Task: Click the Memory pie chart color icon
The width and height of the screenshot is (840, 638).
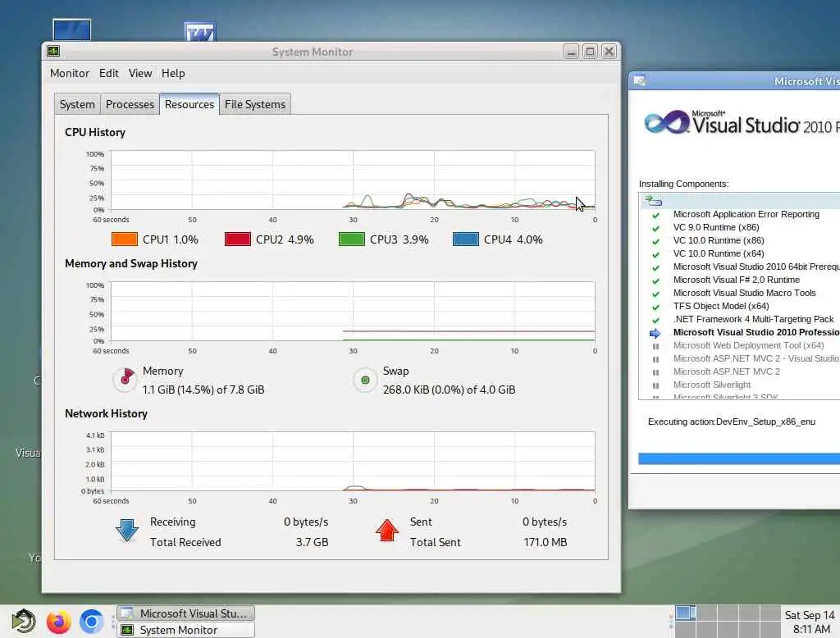Action: click(x=125, y=379)
